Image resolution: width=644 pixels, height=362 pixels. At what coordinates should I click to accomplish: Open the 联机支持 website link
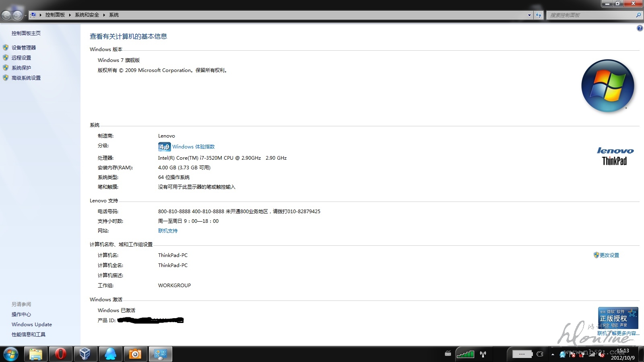168,231
